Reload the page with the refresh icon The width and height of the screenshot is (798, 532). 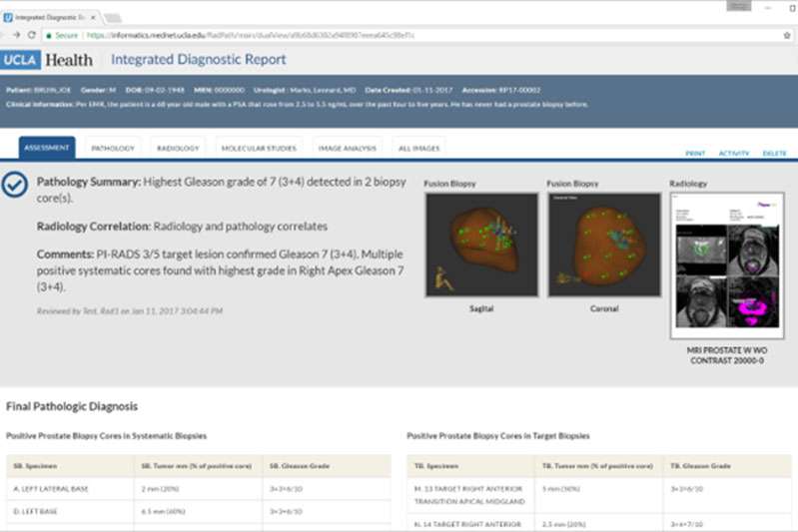[x=32, y=35]
